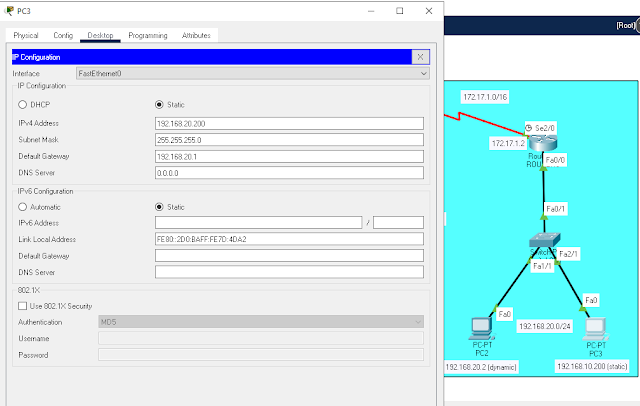The width and height of the screenshot is (640, 406).
Task: Click the [Root] button in workspace bar
Action: click(x=625, y=25)
